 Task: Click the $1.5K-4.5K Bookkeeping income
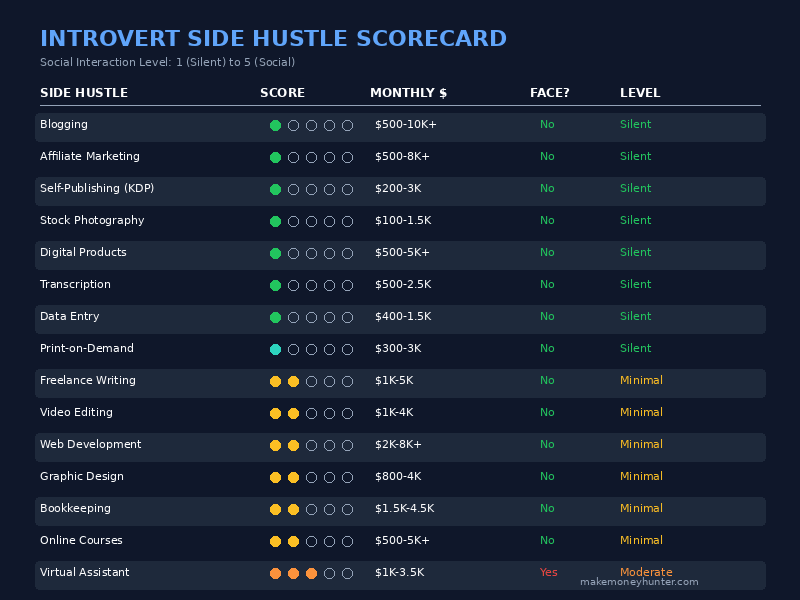tap(405, 509)
